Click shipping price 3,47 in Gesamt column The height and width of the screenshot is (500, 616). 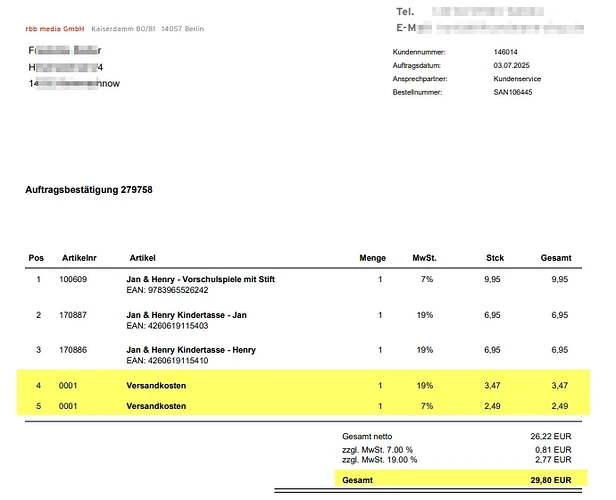[560, 386]
